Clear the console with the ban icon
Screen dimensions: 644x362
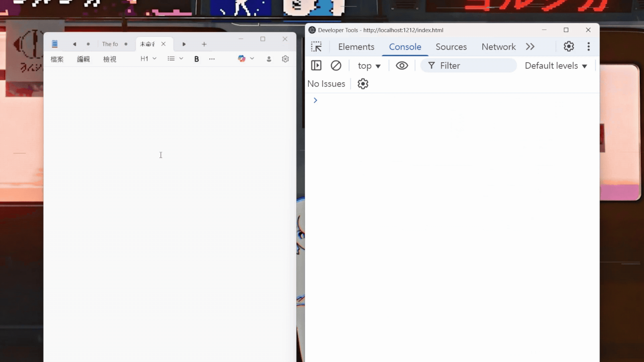click(336, 65)
